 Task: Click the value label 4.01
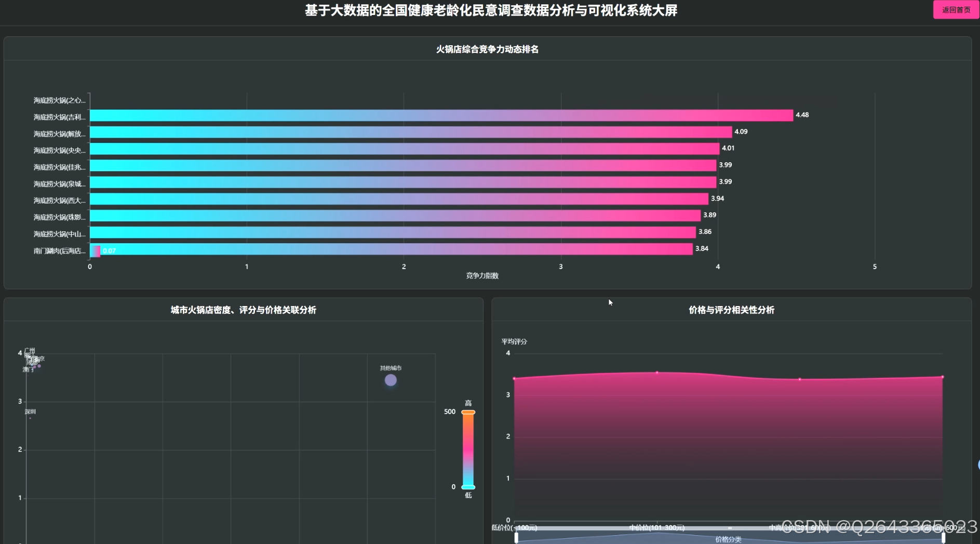(x=728, y=148)
